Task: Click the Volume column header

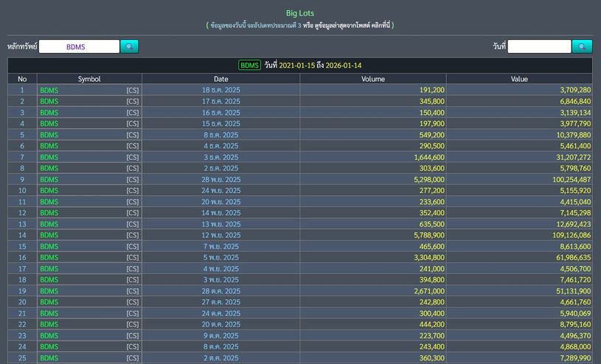Action: pos(372,79)
